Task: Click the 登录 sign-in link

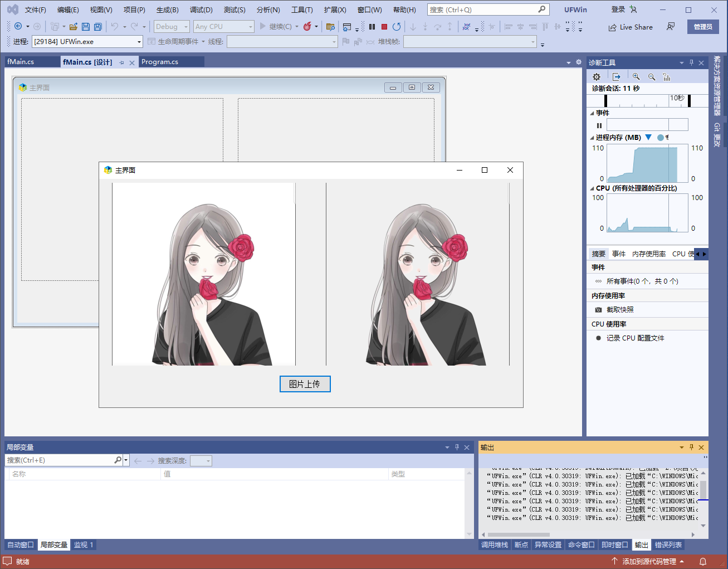Action: coord(618,9)
